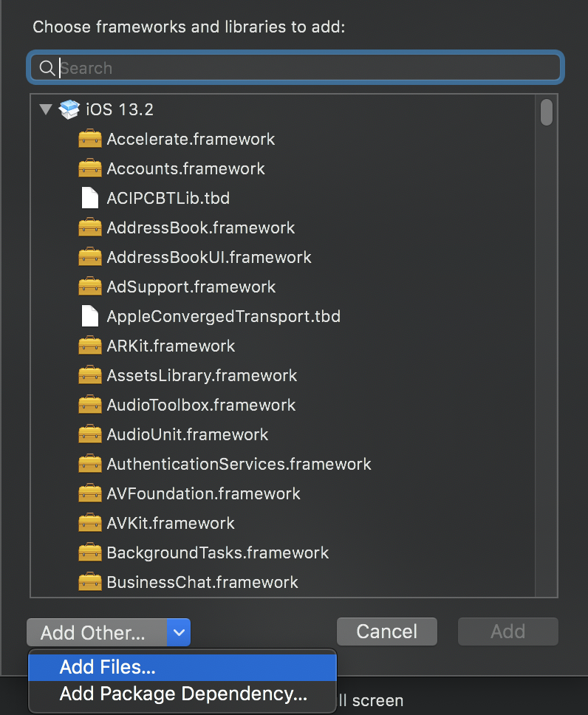This screenshot has width=588, height=715.
Task: Click the AddressBook.framework toolbox icon
Action: pyautogui.click(x=90, y=227)
